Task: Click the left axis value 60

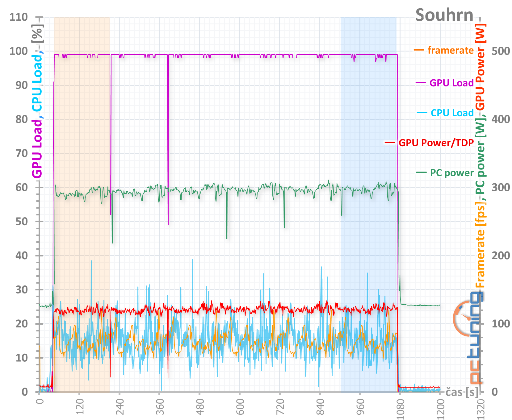Action: click(x=22, y=187)
